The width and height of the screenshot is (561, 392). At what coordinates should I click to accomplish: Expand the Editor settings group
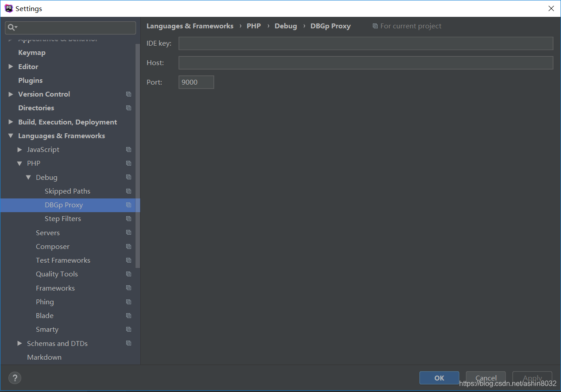click(x=11, y=66)
